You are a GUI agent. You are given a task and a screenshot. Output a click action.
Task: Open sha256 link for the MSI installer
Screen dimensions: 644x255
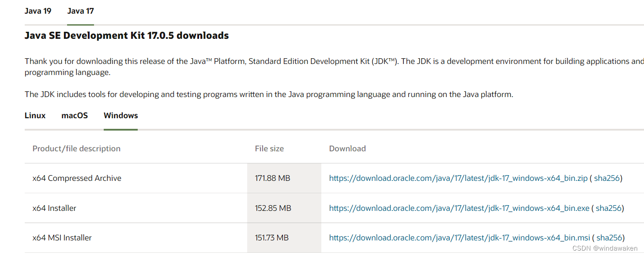tap(609, 238)
